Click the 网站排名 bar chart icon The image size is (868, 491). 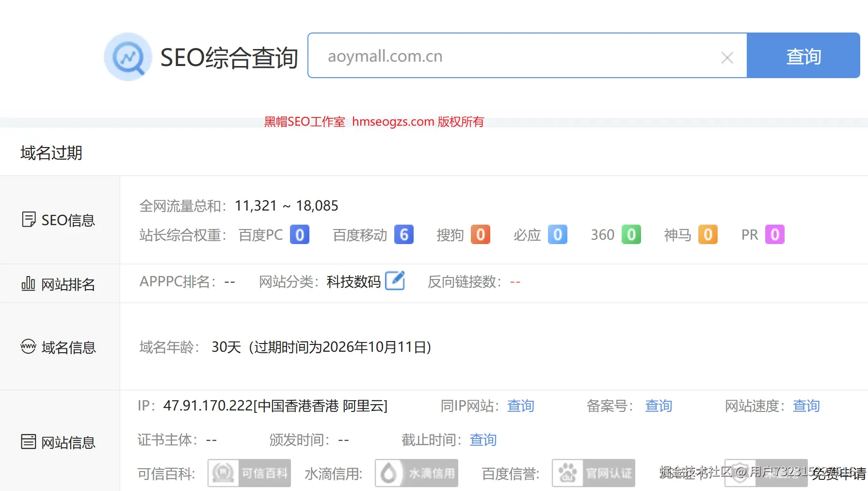28,283
